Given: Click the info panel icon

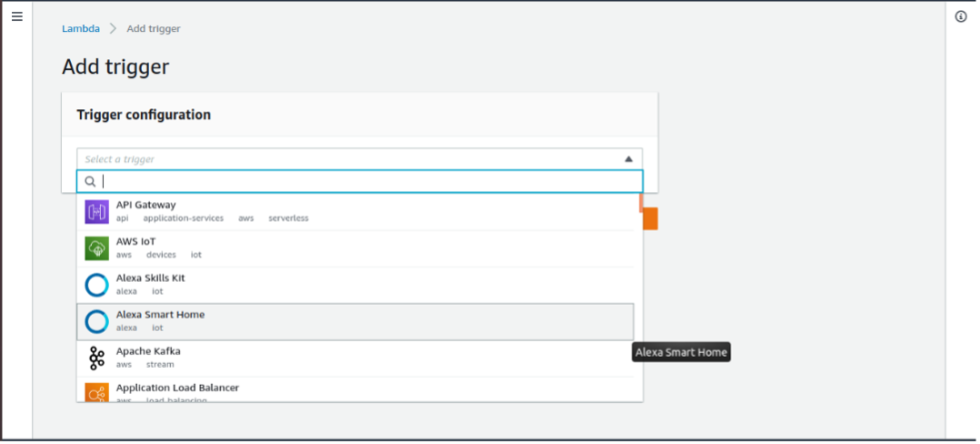Looking at the screenshot, I should pos(961,16).
